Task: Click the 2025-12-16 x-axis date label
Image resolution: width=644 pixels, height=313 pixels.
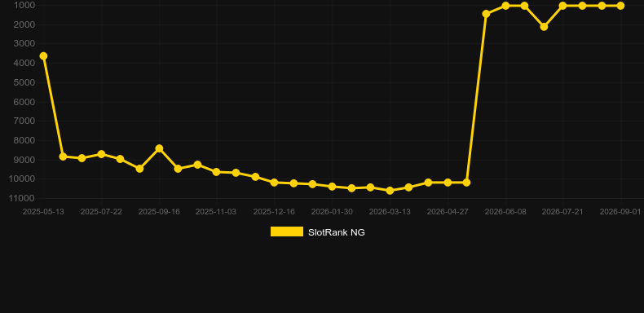Action: (x=274, y=212)
